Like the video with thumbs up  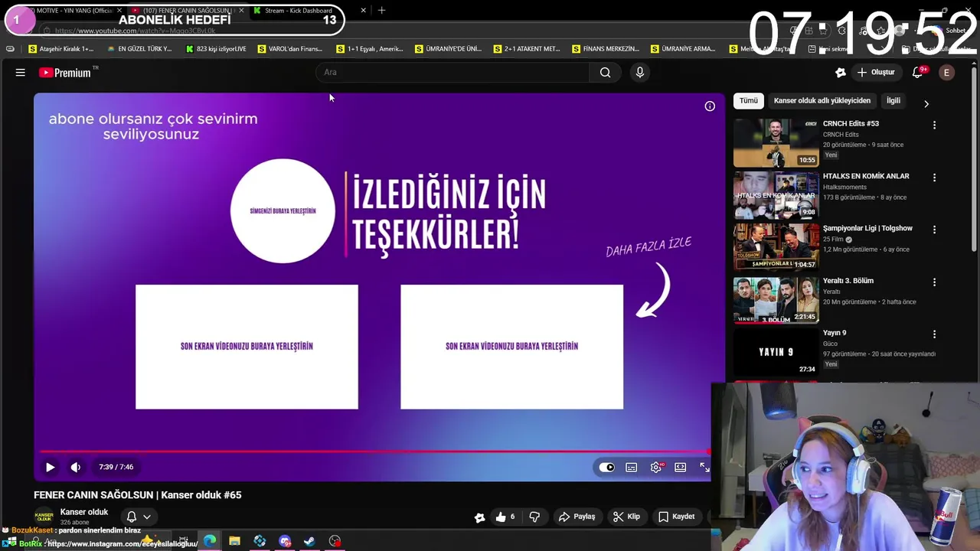pyautogui.click(x=505, y=517)
